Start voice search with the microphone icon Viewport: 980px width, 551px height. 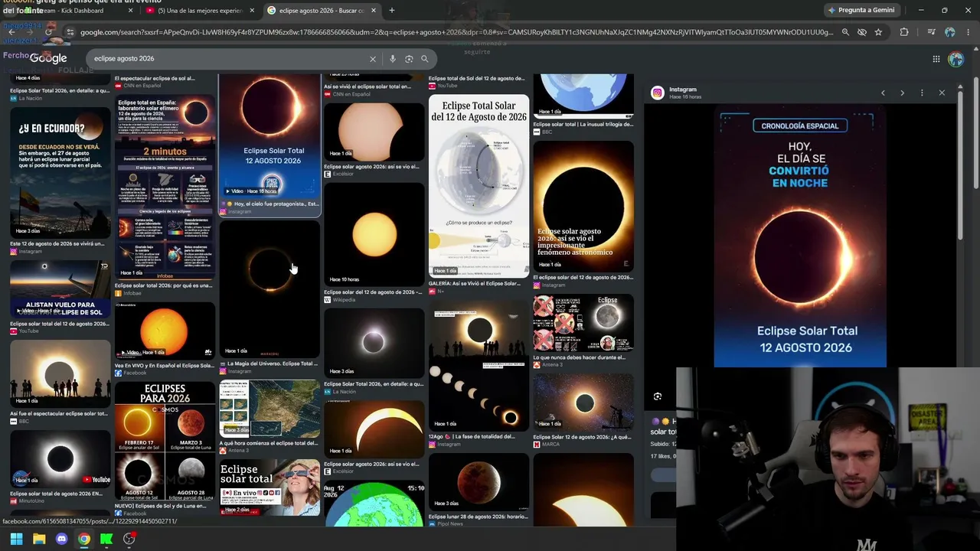click(x=393, y=59)
